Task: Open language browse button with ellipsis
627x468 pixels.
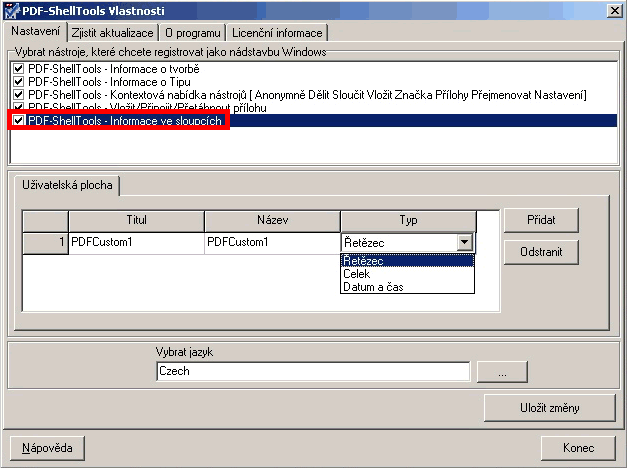Action: click(501, 371)
